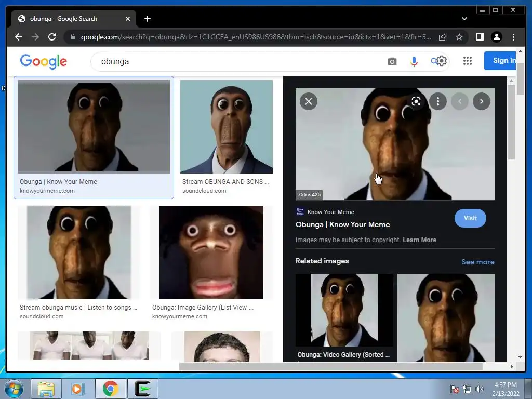This screenshot has height=399, width=532.
Task: Select the obunga - Google Search tab
Action: (x=74, y=19)
